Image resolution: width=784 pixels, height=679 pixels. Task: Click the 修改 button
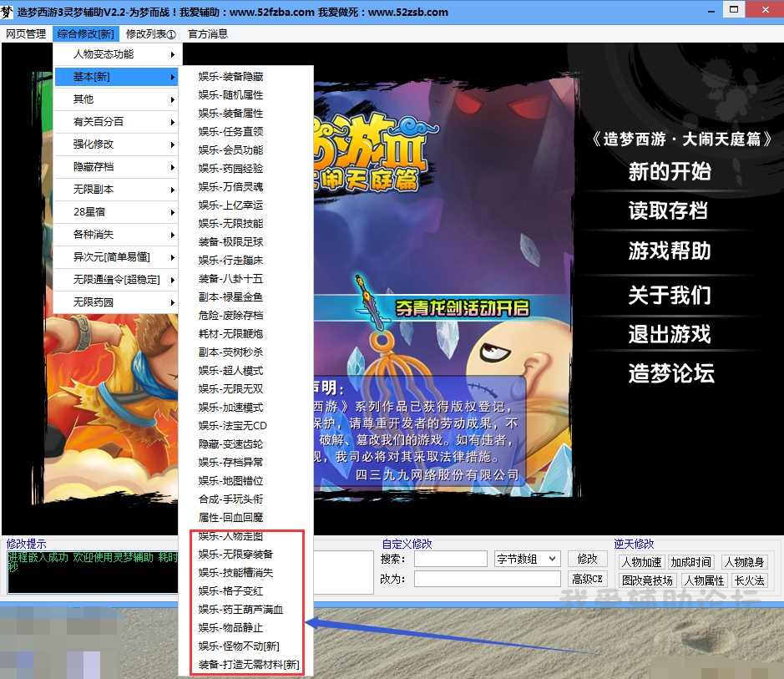coord(588,559)
